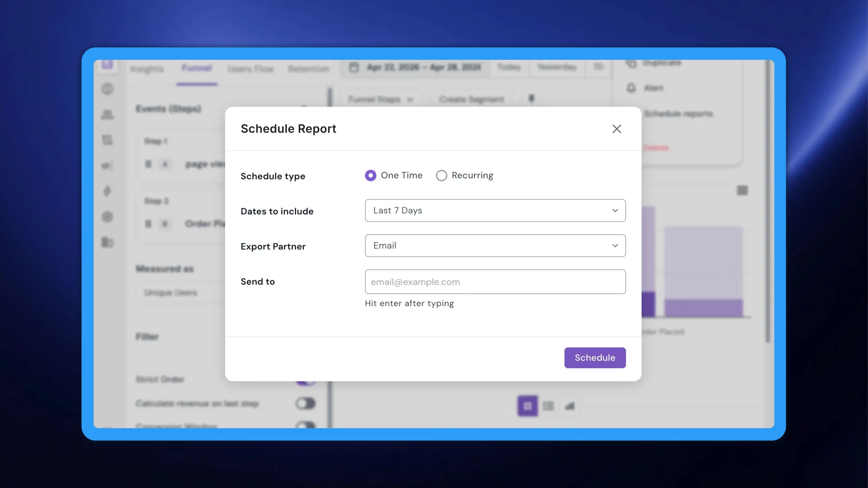The width and height of the screenshot is (868, 488).
Task: Click the calendar icon by date range
Action: coord(353,67)
